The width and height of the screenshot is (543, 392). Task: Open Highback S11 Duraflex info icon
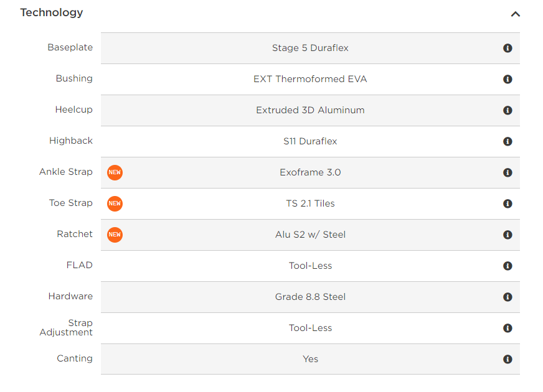[508, 141]
